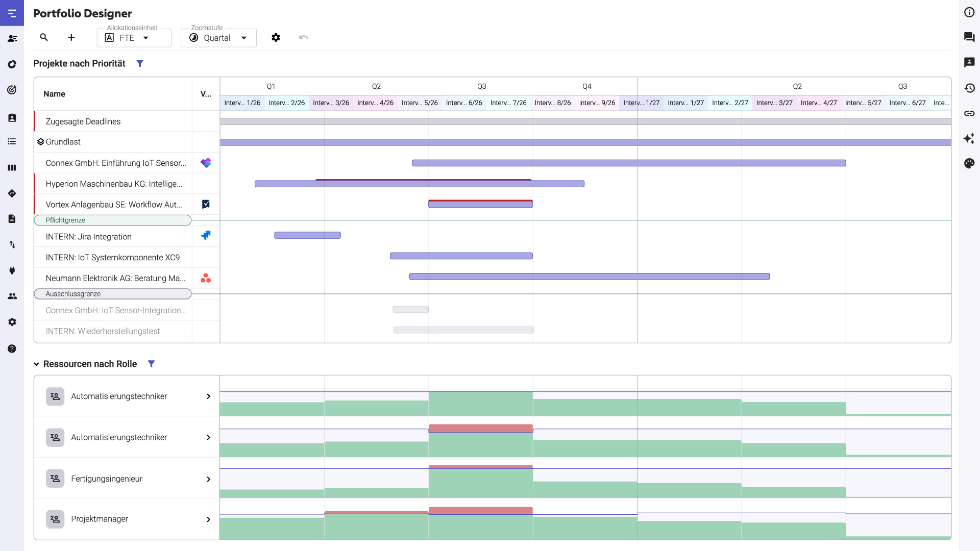
Task: Click the Pflichtgrenze boundary marker
Action: (x=113, y=220)
